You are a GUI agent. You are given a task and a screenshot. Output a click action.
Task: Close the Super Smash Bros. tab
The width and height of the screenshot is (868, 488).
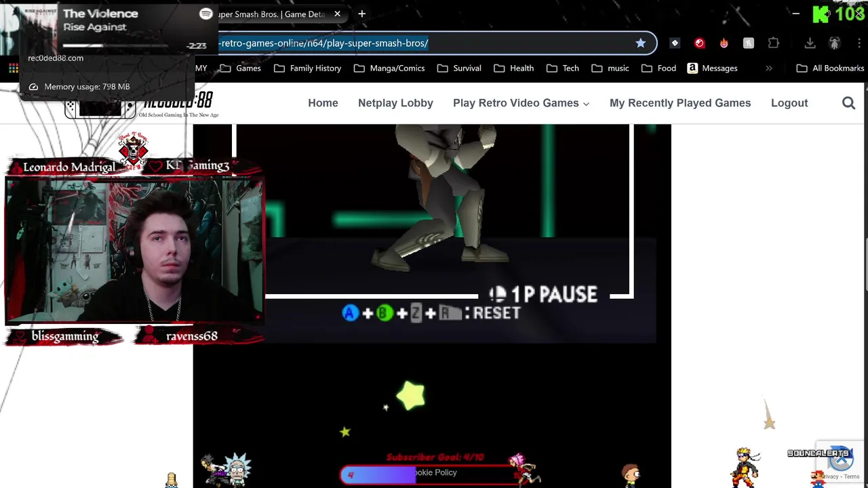[337, 14]
